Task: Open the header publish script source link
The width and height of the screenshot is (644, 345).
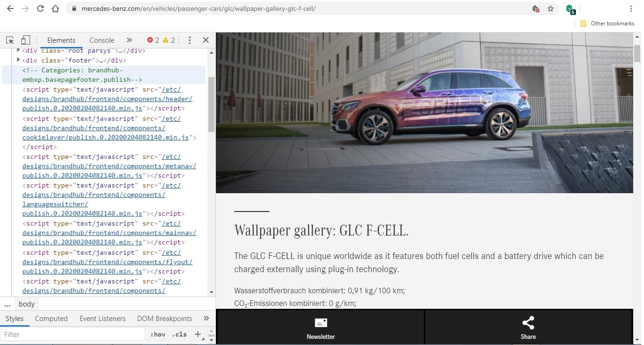Action: (x=107, y=99)
